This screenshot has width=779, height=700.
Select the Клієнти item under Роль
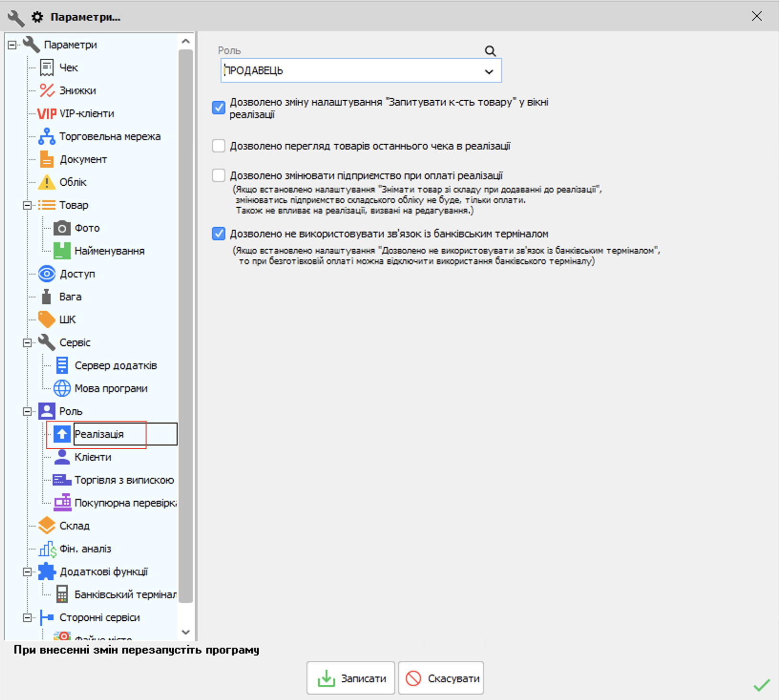pyautogui.click(x=93, y=457)
